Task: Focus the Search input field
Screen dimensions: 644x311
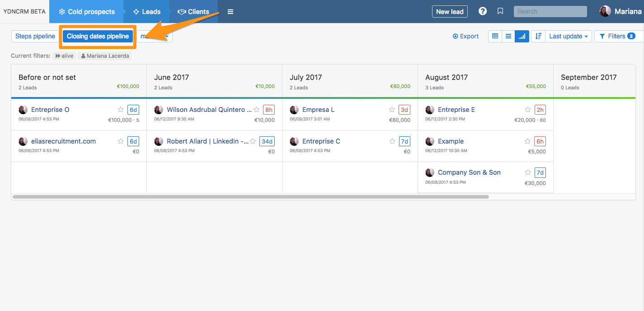Action: [550, 11]
